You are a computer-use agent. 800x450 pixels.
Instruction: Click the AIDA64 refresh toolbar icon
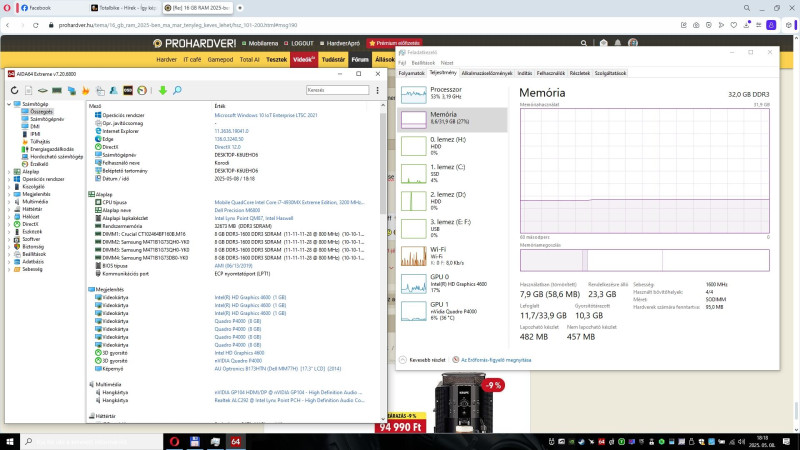click(x=14, y=90)
